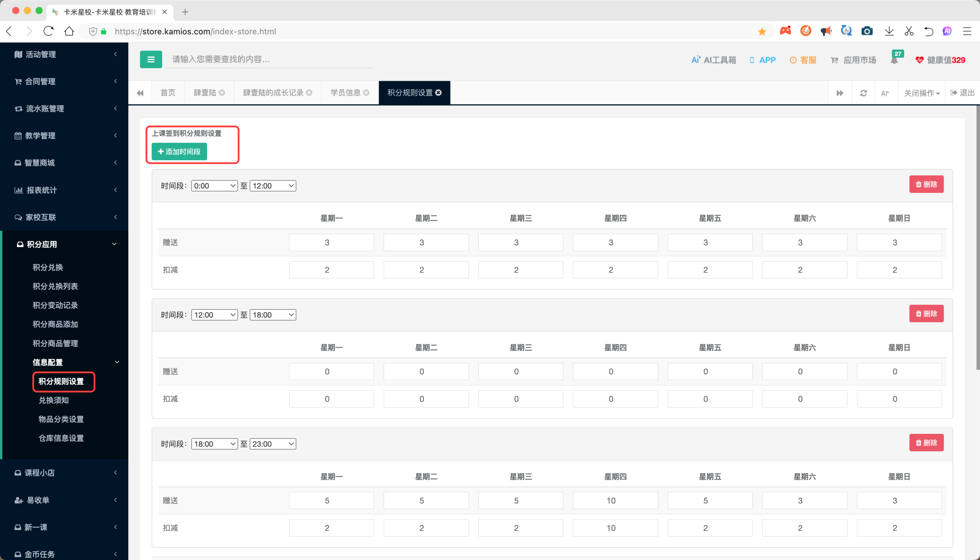This screenshot has width=980, height=560.
Task: Open end time dropdown showing 18:00
Action: point(273,315)
